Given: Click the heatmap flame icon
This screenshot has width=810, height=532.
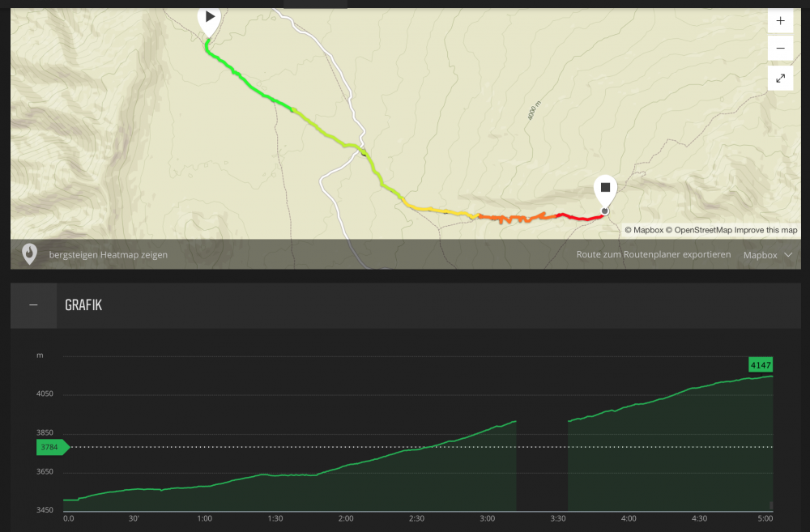Looking at the screenshot, I should point(29,254).
